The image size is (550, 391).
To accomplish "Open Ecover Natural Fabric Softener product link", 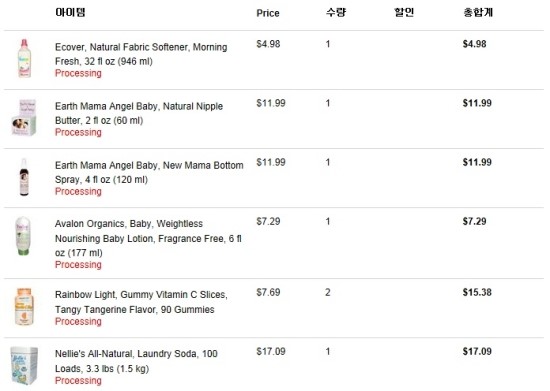I will click(x=141, y=54).
